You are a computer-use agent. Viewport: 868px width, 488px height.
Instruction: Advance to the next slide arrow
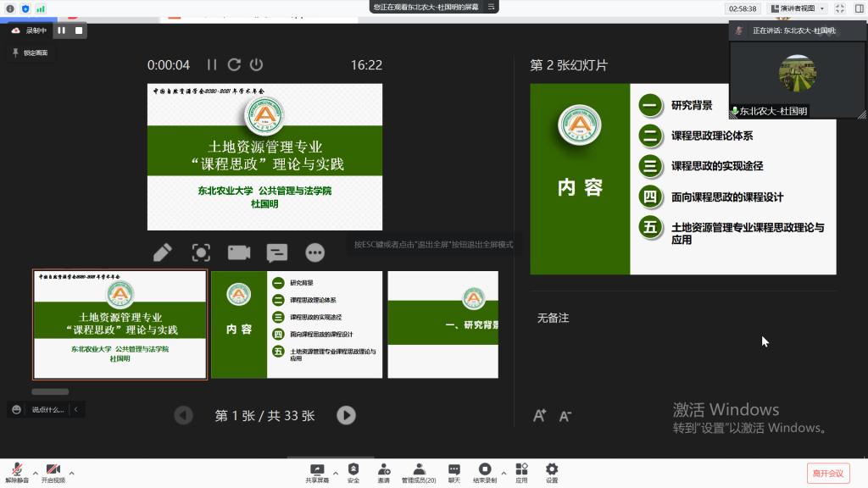[346, 415]
